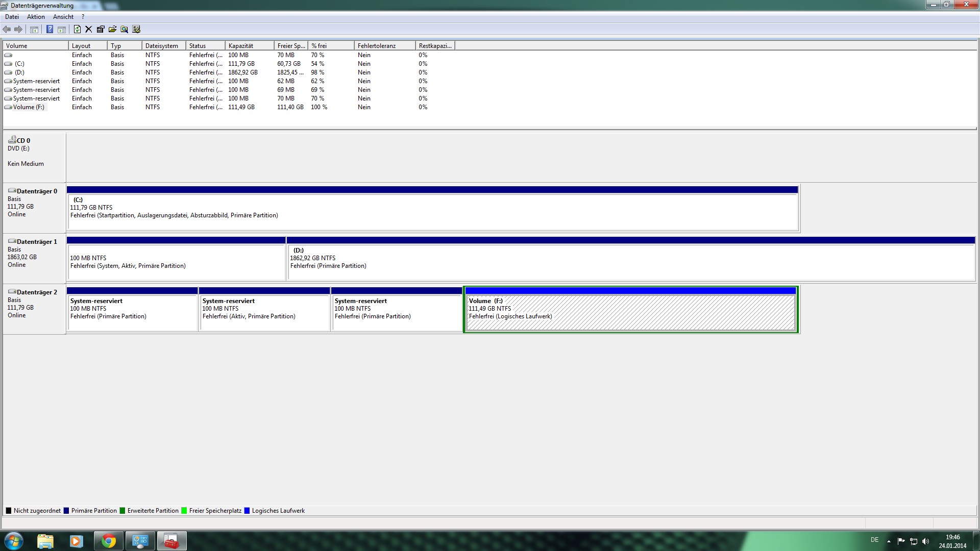This screenshot has width=980, height=551.
Task: Open the Ansicht menu
Action: tap(63, 17)
